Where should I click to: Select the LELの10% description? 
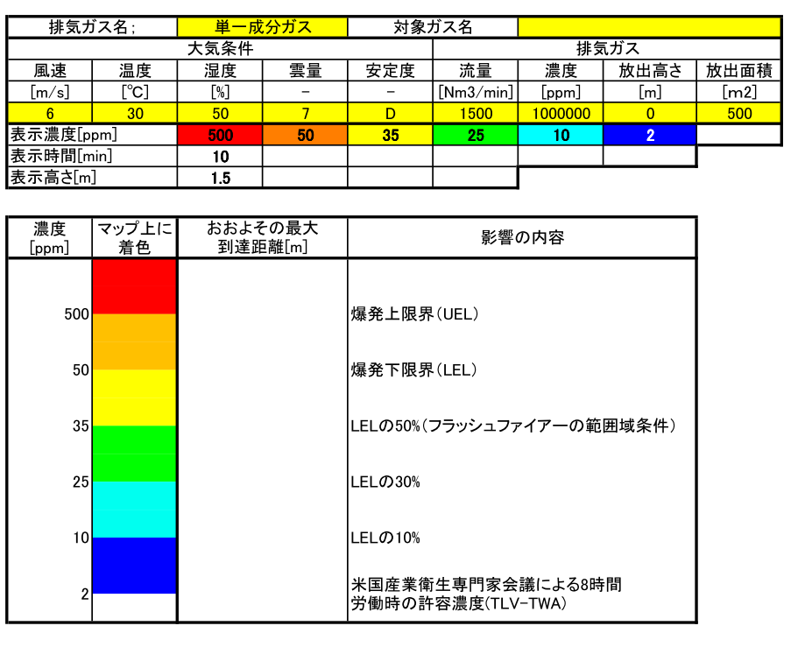click(385, 538)
